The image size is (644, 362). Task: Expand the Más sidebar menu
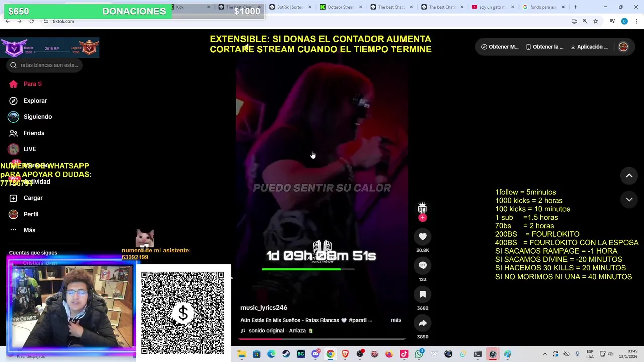pyautogui.click(x=22, y=230)
